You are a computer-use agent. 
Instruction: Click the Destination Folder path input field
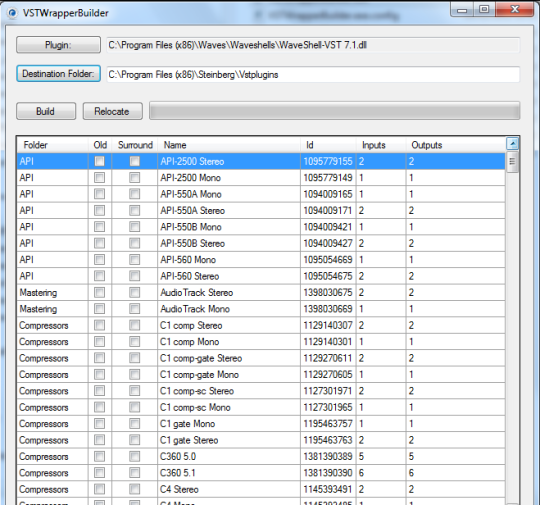point(313,74)
